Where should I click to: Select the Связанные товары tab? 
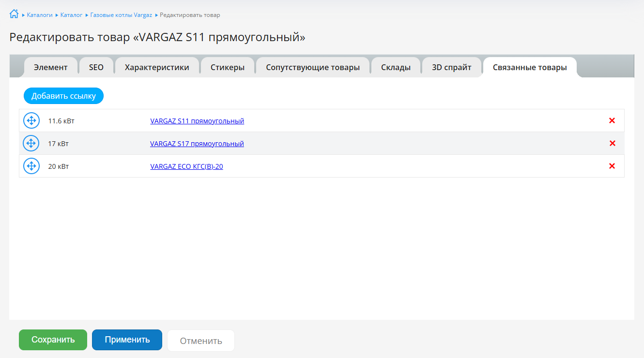coord(530,67)
